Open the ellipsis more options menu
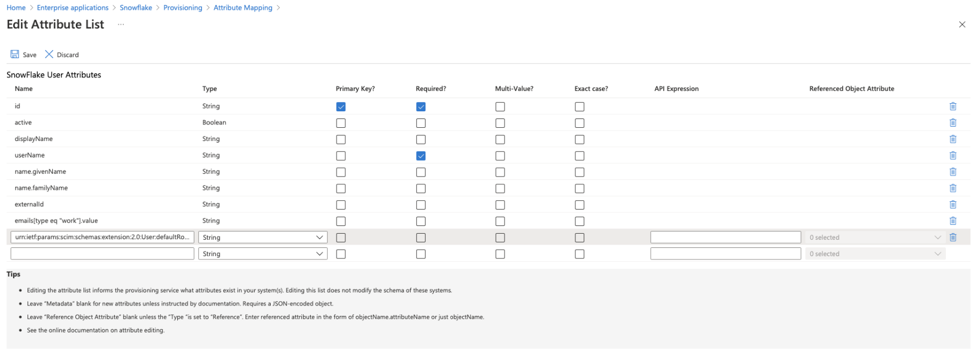The width and height of the screenshot is (980, 356). click(121, 25)
